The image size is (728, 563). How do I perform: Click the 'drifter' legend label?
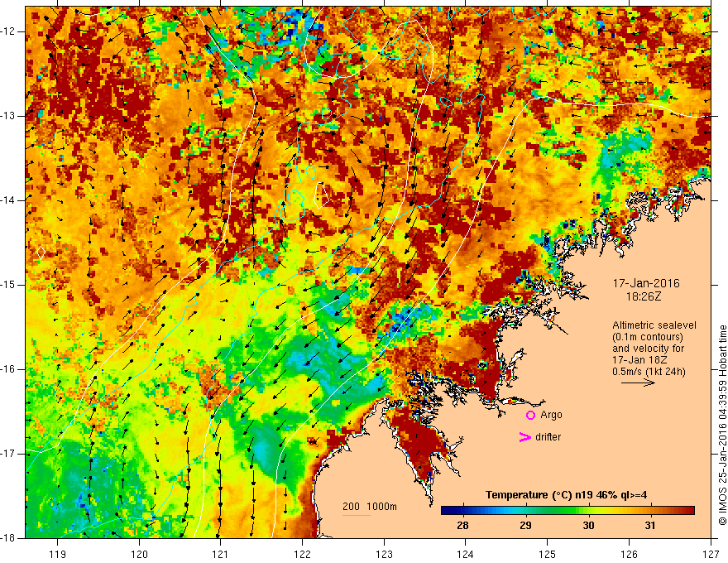[548, 437]
